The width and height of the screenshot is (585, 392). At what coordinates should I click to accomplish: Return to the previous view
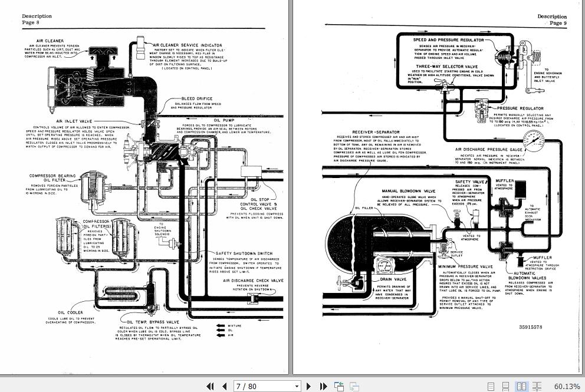tap(339, 386)
